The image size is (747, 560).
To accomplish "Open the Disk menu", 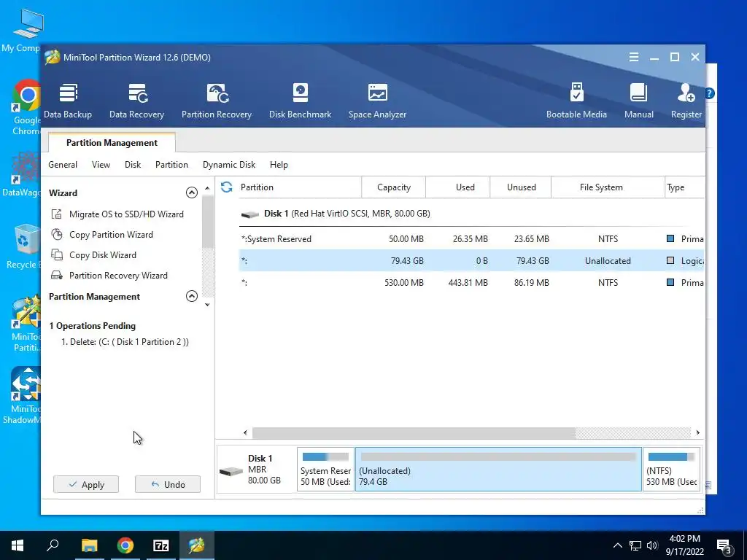I will click(x=133, y=165).
